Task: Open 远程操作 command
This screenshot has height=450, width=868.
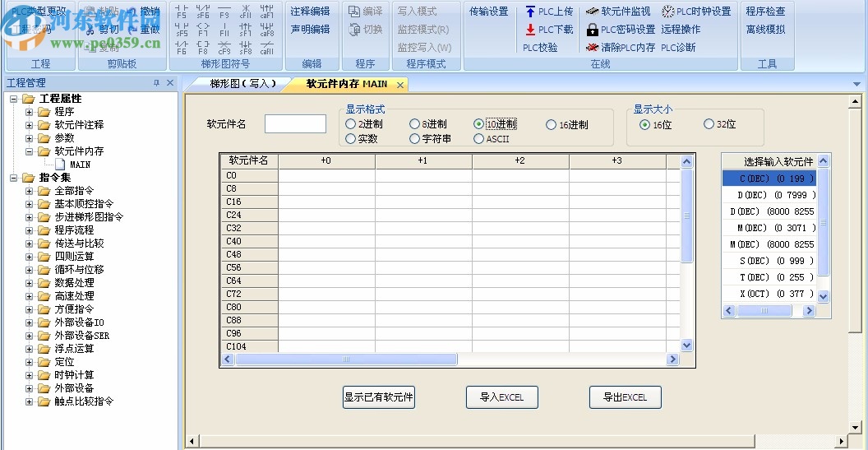Action: click(681, 30)
